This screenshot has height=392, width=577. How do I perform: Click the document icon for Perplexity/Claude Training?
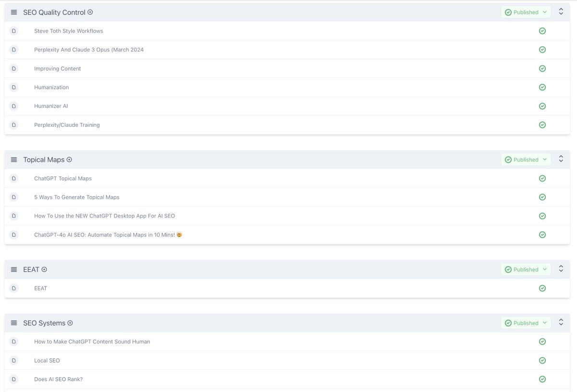(x=13, y=125)
